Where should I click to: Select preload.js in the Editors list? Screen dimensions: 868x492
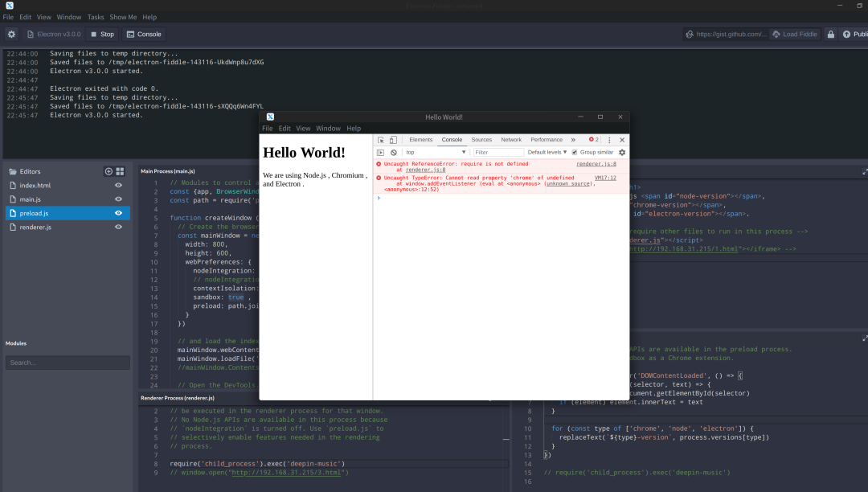pos(68,213)
